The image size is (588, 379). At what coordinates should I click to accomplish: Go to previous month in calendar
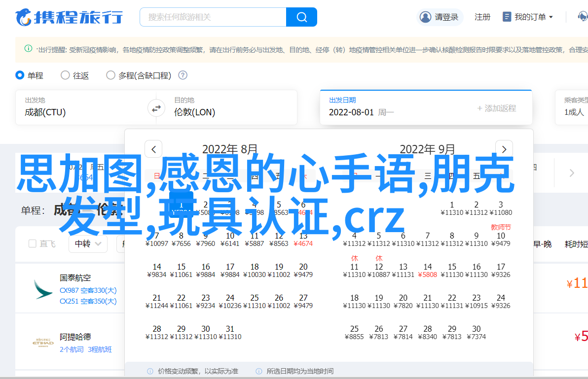pyautogui.click(x=153, y=149)
